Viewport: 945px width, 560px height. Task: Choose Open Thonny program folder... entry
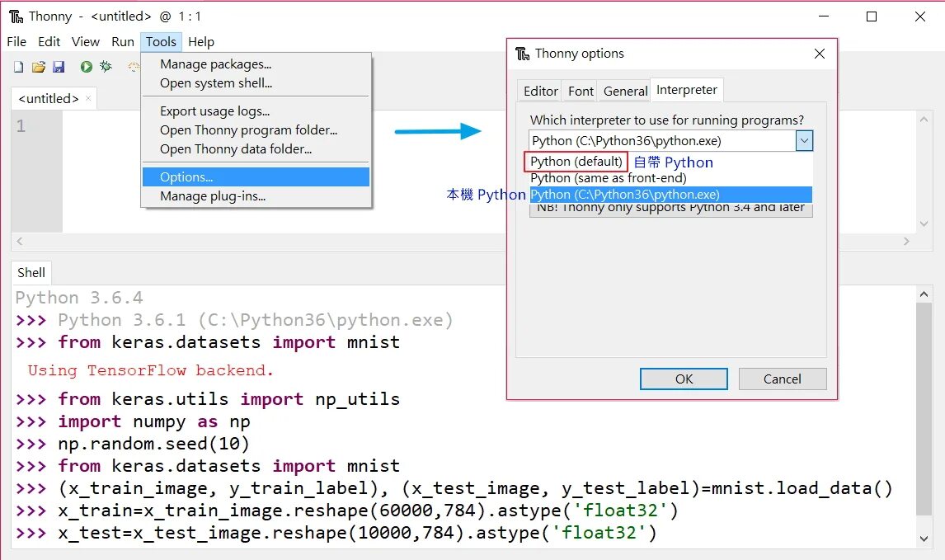(x=256, y=130)
